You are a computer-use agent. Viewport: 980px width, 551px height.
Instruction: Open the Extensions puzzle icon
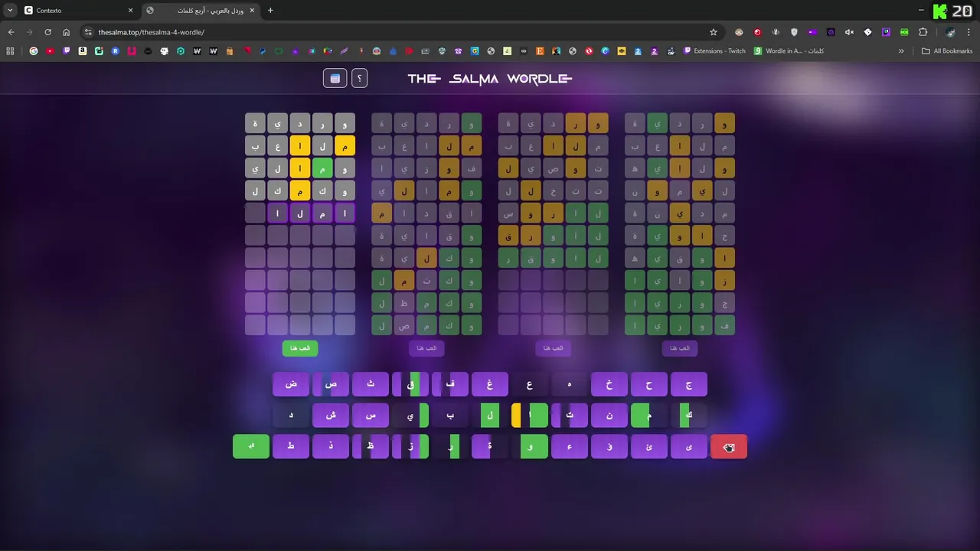coord(923,32)
